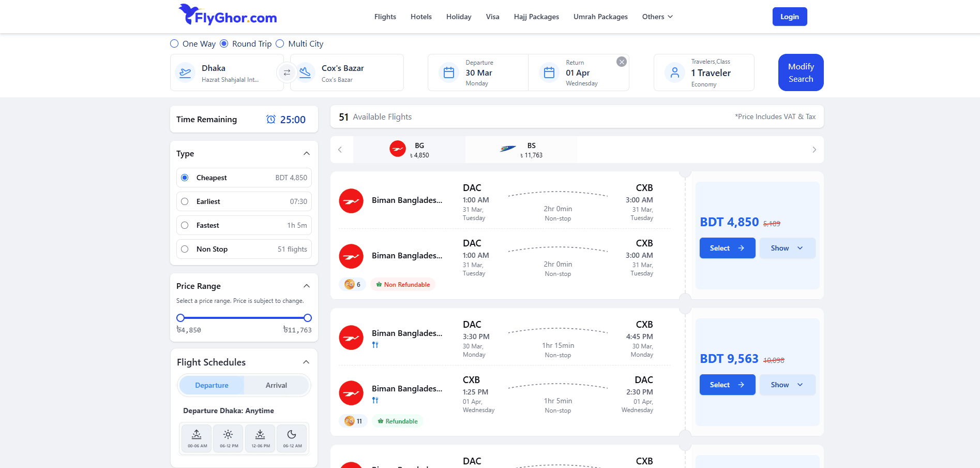
Task: Switch to Departure schedule tab
Action: coord(212,385)
